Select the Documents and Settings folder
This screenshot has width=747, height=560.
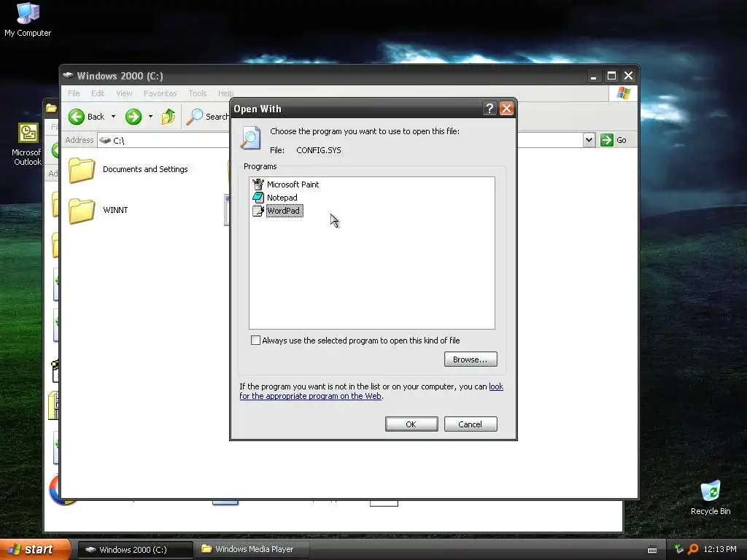(128, 169)
